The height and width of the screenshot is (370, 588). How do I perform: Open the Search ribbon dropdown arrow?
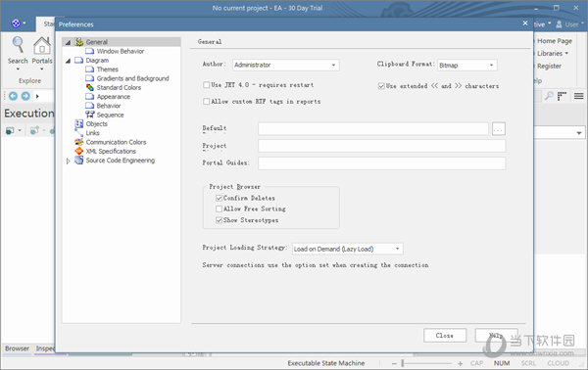(18, 69)
